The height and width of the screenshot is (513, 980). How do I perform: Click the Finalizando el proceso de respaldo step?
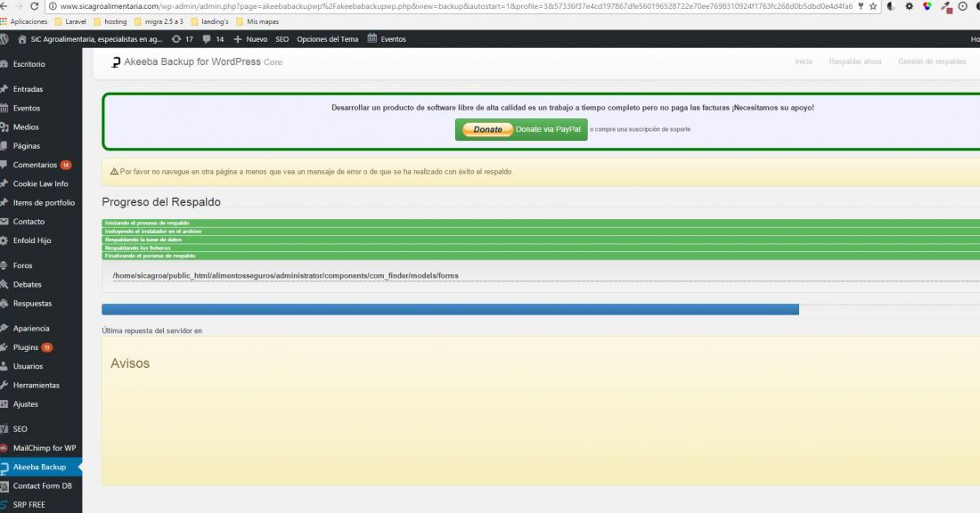coord(541,256)
